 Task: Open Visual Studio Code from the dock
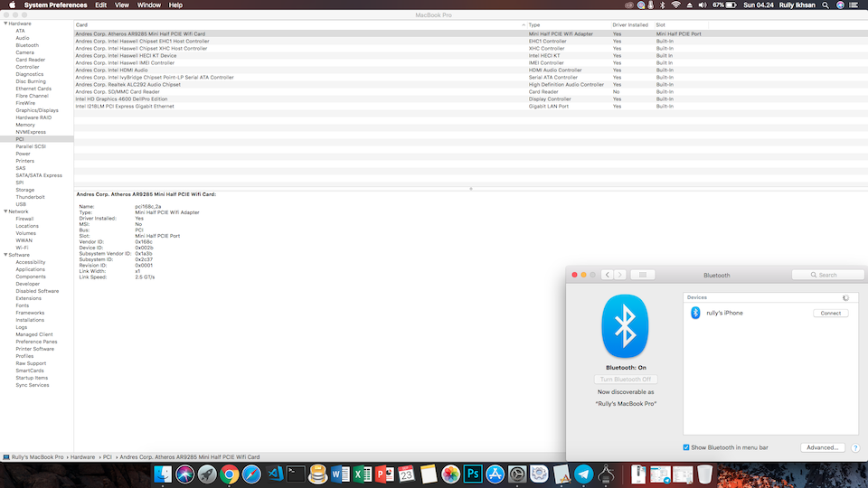point(275,474)
